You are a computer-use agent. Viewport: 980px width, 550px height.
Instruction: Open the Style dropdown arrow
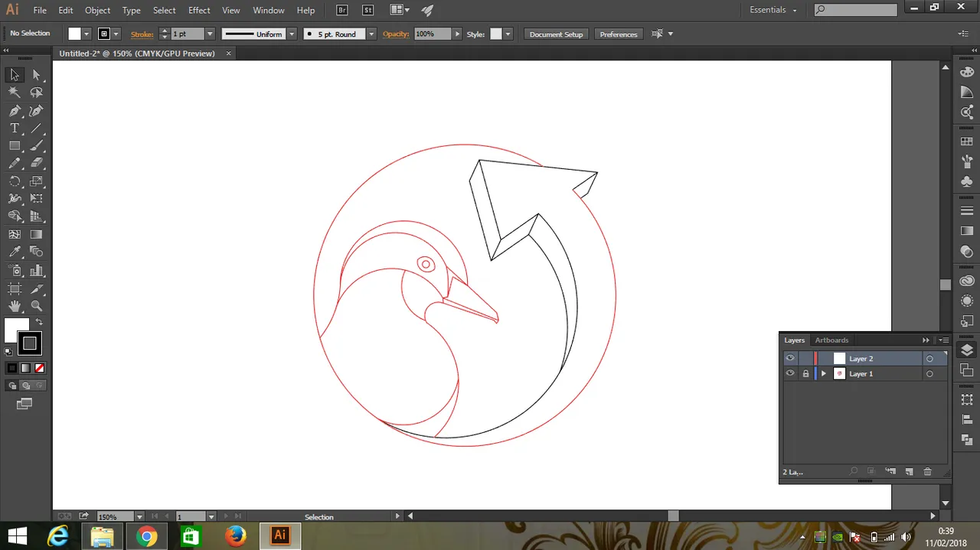click(508, 34)
